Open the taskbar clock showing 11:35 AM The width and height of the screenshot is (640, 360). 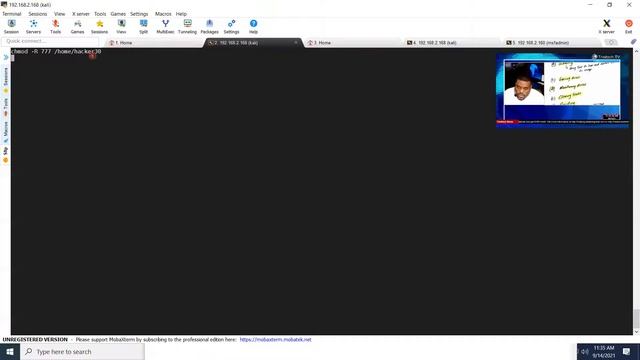pyautogui.click(x=604, y=351)
